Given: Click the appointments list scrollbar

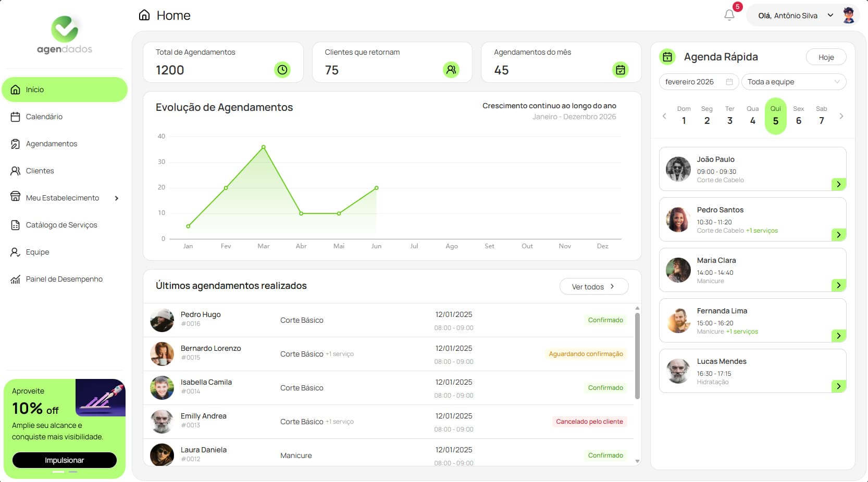Looking at the screenshot, I should pos(637,357).
